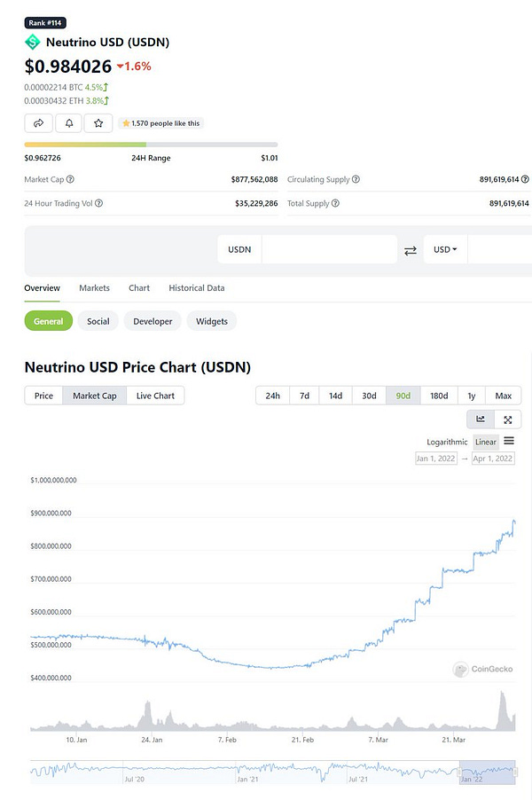Select the General pill button
Image resolution: width=532 pixels, height=800 pixels.
pyautogui.click(x=49, y=321)
